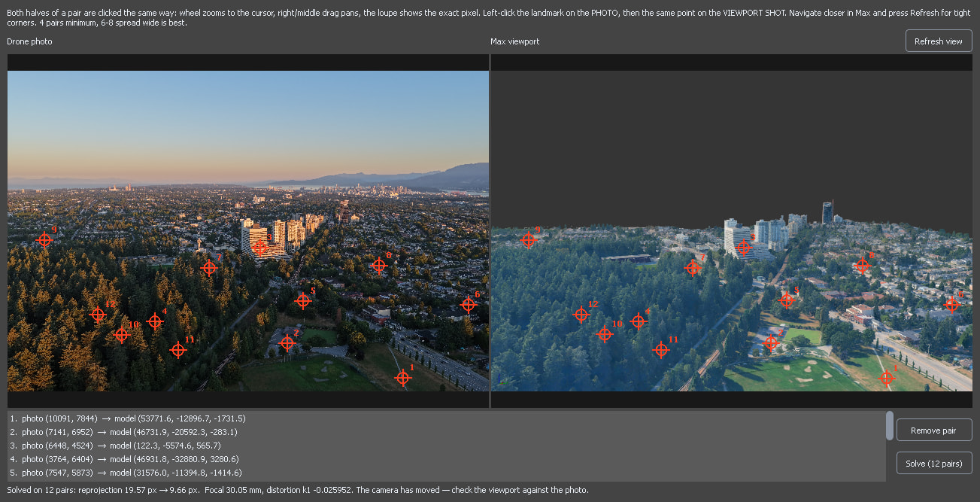This screenshot has height=502, width=980.
Task: Click crosshair marker 12 on the drone photo
Action: coord(97,315)
